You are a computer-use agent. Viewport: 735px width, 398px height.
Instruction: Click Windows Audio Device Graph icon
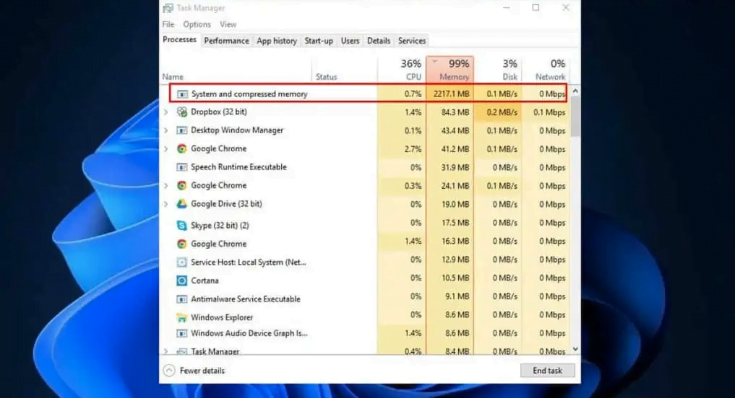tap(182, 333)
